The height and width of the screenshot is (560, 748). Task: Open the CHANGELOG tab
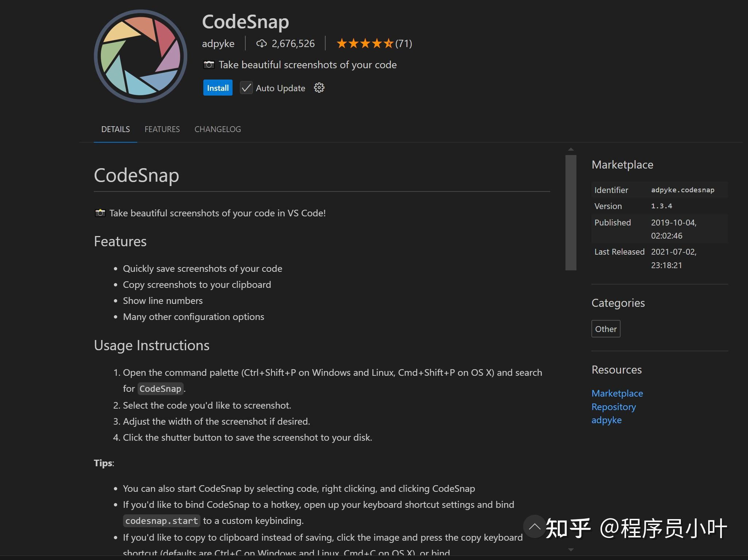point(217,129)
